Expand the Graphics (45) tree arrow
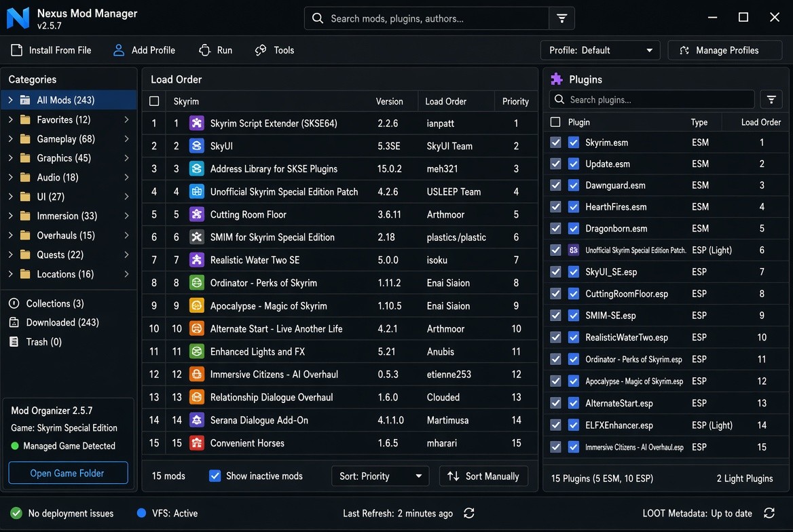 click(11, 158)
